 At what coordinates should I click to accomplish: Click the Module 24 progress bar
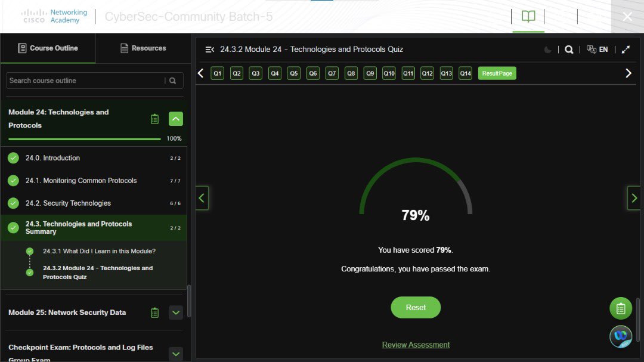point(84,139)
